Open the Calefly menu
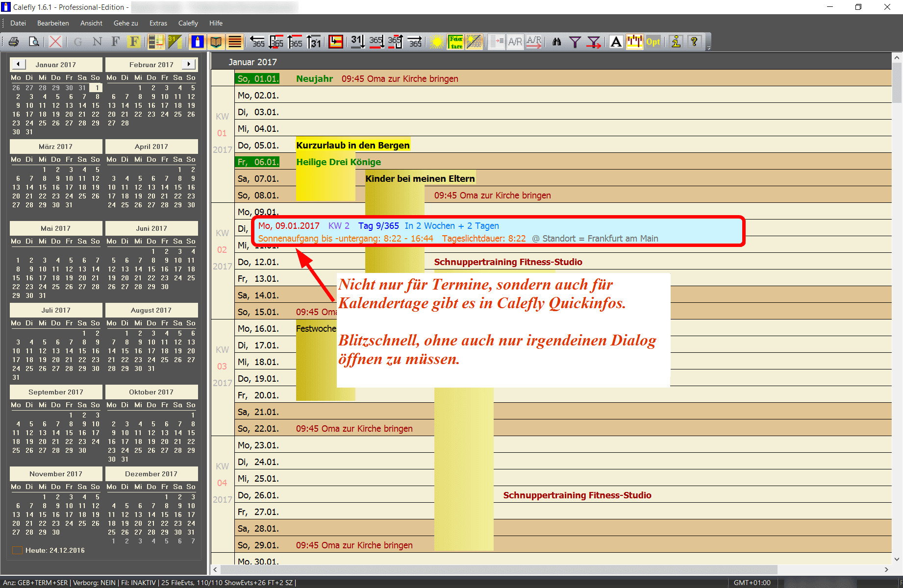The width and height of the screenshot is (903, 588). (x=188, y=23)
